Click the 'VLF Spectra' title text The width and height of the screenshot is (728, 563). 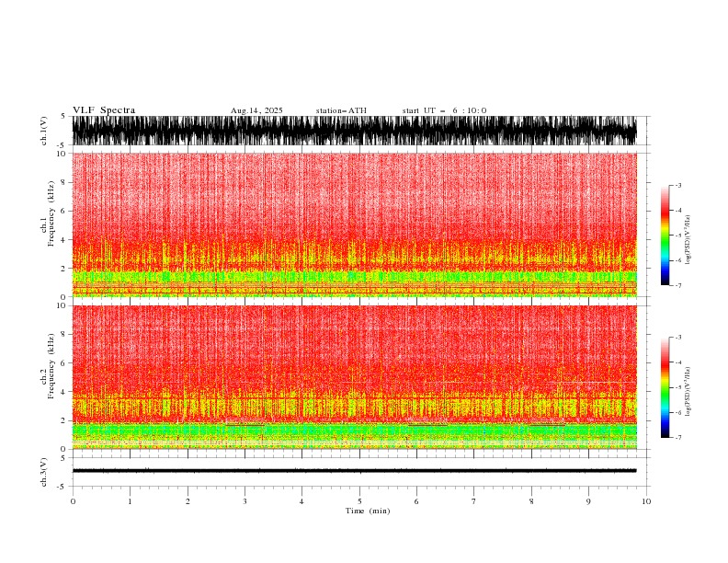[104, 110]
